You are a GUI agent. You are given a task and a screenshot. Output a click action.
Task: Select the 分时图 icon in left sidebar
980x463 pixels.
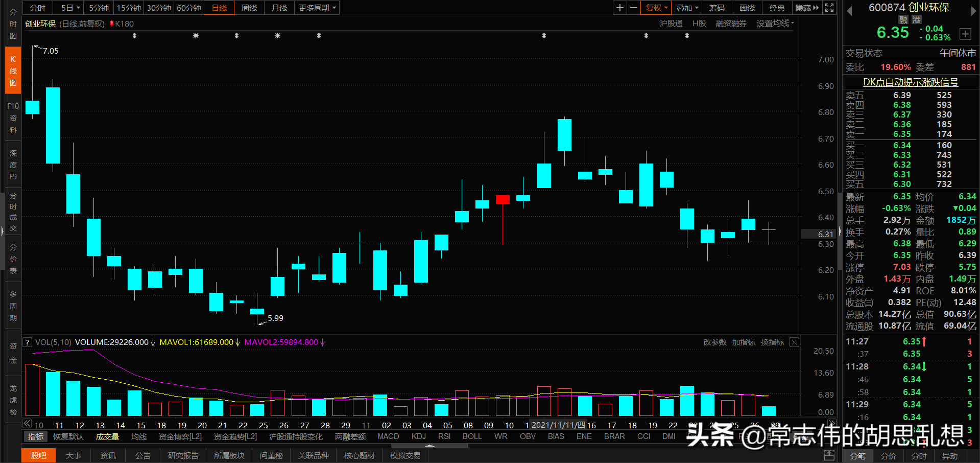[x=13, y=23]
